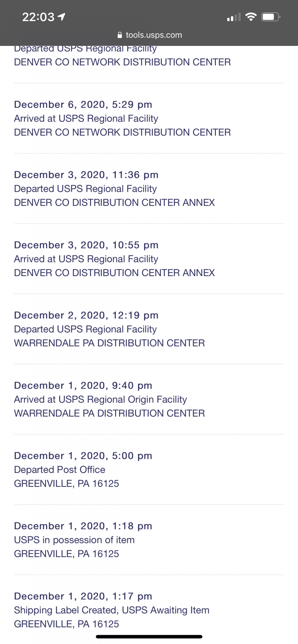Tap the 22:03 clock in status bar

[38, 17]
